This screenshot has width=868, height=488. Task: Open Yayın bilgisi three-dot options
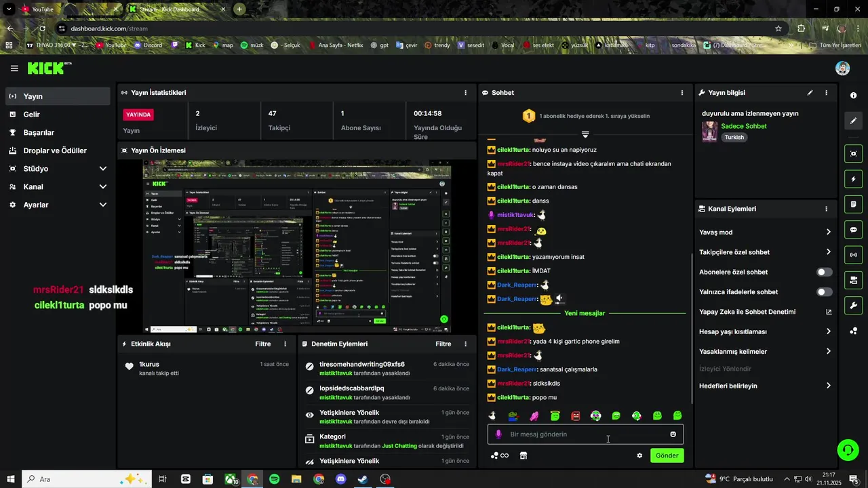coord(826,93)
